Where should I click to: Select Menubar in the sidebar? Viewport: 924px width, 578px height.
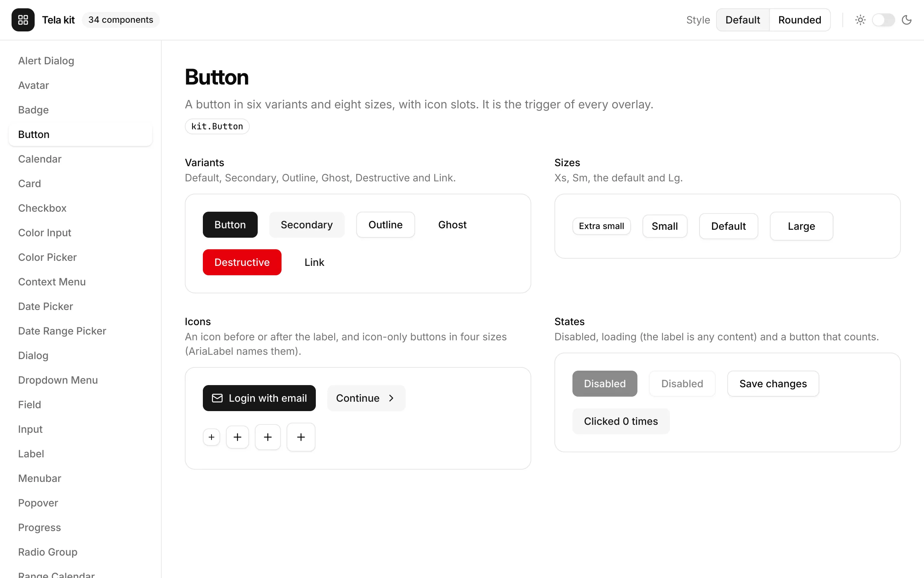click(80, 478)
